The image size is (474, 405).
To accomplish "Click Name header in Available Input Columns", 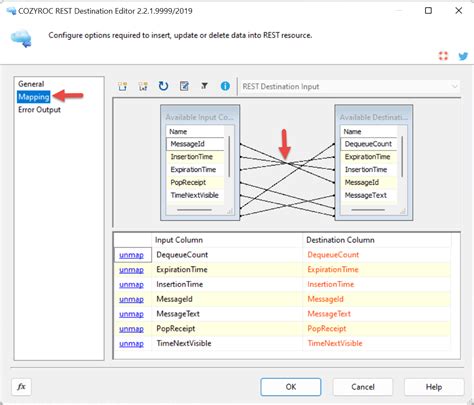I will click(195, 131).
